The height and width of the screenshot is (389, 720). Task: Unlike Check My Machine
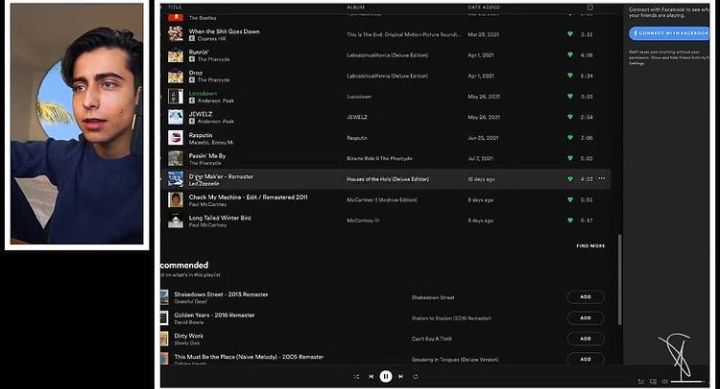pos(570,199)
